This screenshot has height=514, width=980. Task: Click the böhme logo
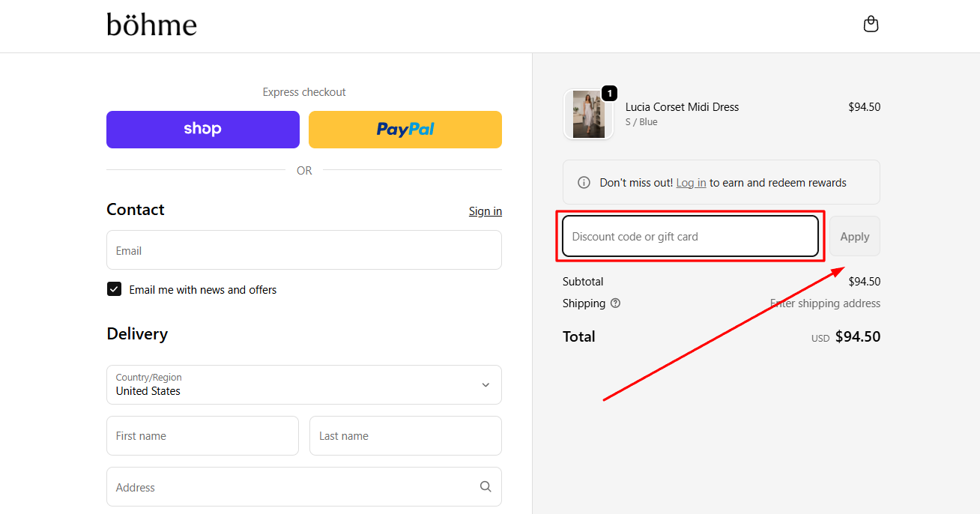click(x=151, y=25)
